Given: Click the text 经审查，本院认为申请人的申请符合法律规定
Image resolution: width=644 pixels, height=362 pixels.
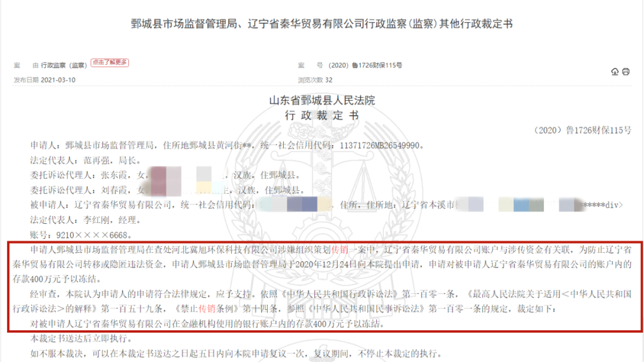Looking at the screenshot, I should point(118,294).
